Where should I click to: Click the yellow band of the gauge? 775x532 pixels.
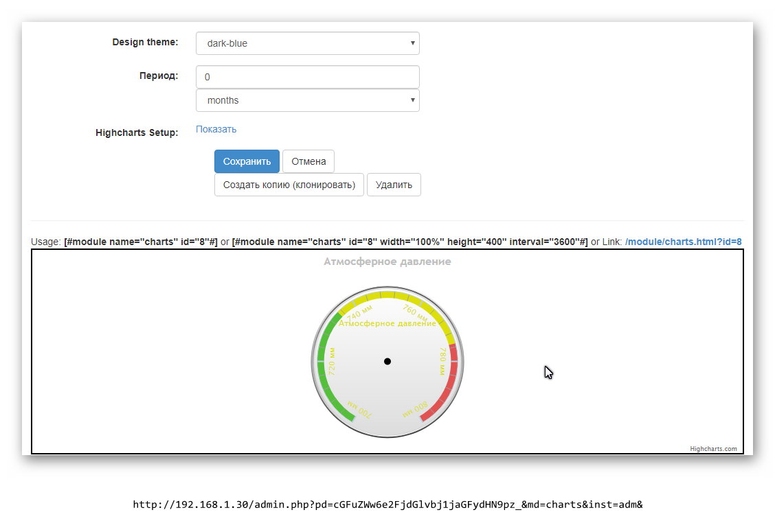(387, 295)
